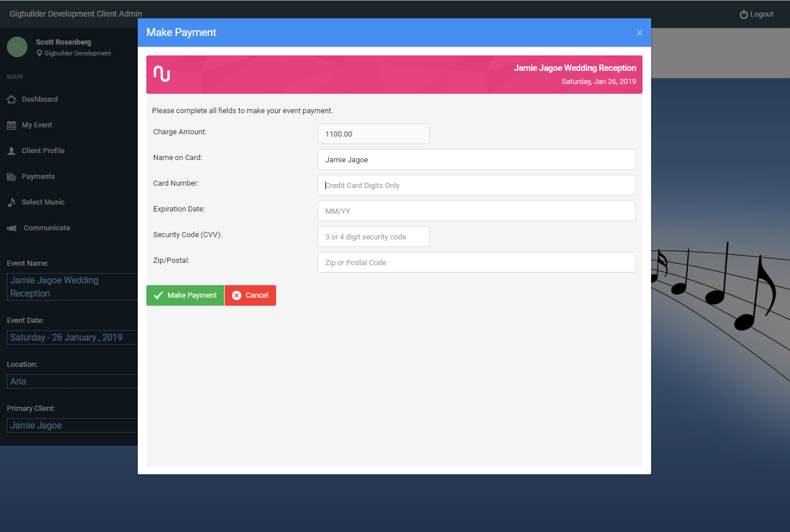
Task: Open the Payments menu item
Action: coord(38,177)
